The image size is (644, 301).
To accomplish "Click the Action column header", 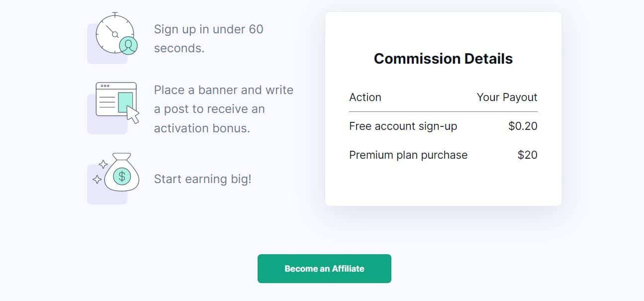I will [365, 97].
